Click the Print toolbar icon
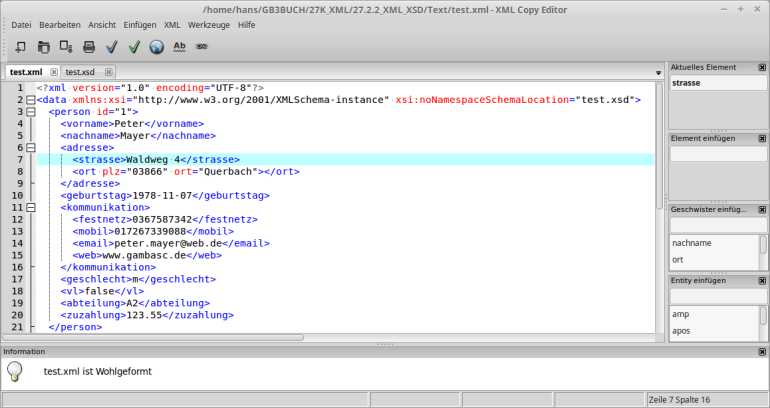 (x=89, y=46)
